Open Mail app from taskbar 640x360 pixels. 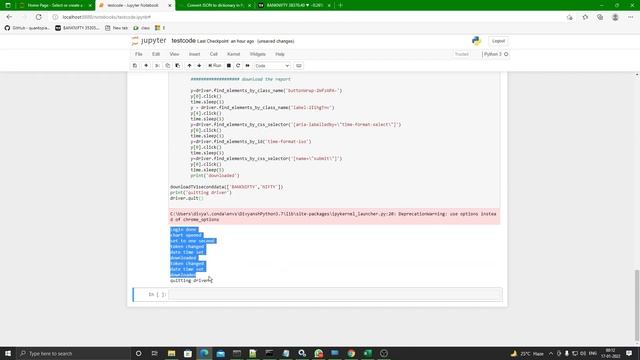[221, 353]
